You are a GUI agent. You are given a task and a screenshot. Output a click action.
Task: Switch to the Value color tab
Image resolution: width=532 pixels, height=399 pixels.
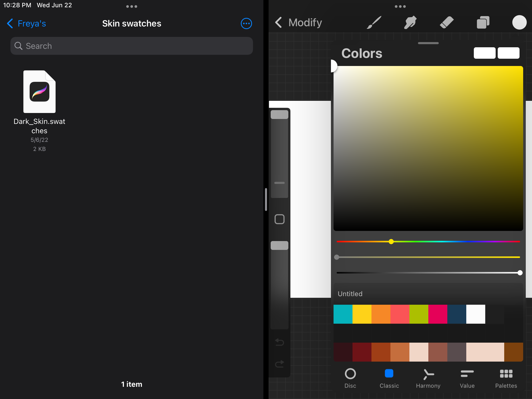467,378
